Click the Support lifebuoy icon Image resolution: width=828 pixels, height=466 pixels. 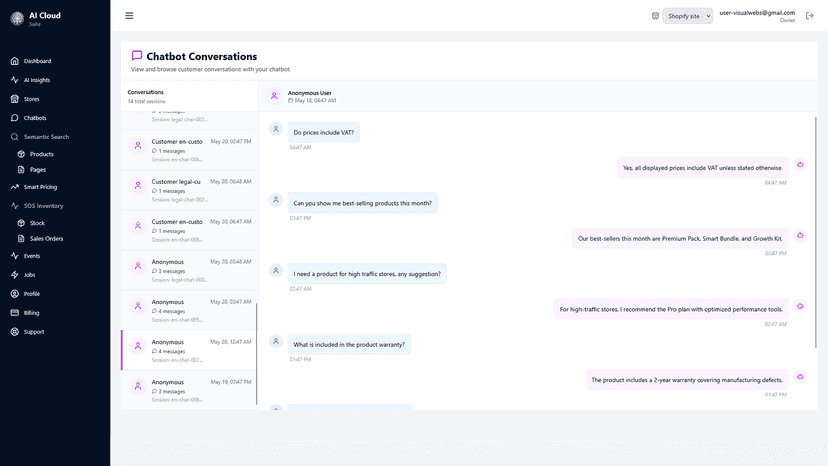click(x=15, y=332)
